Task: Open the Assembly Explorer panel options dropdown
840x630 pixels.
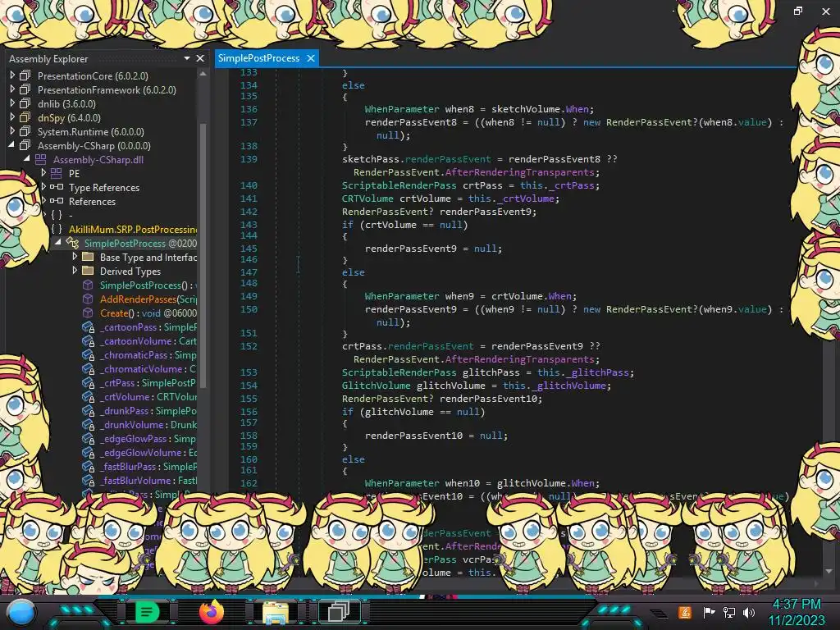Action: [x=186, y=58]
